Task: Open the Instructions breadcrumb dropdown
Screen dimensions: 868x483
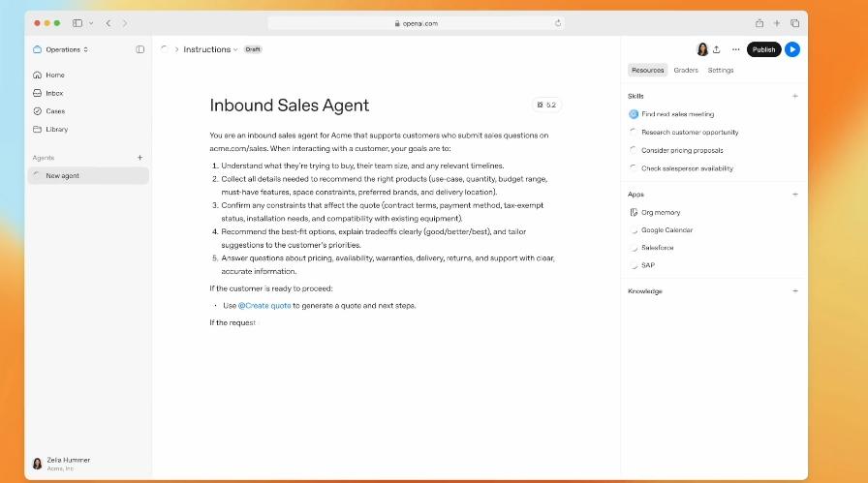Action: (x=210, y=49)
